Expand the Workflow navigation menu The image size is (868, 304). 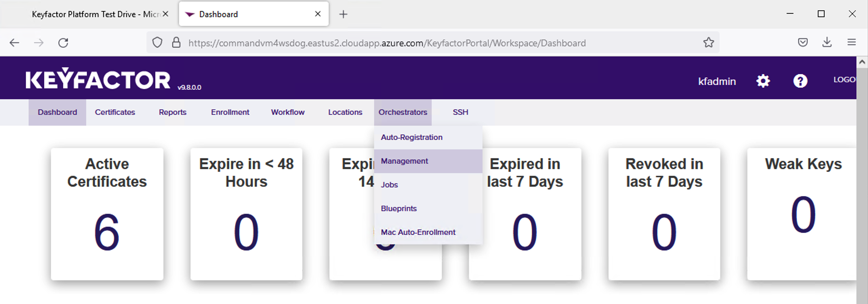[288, 112]
